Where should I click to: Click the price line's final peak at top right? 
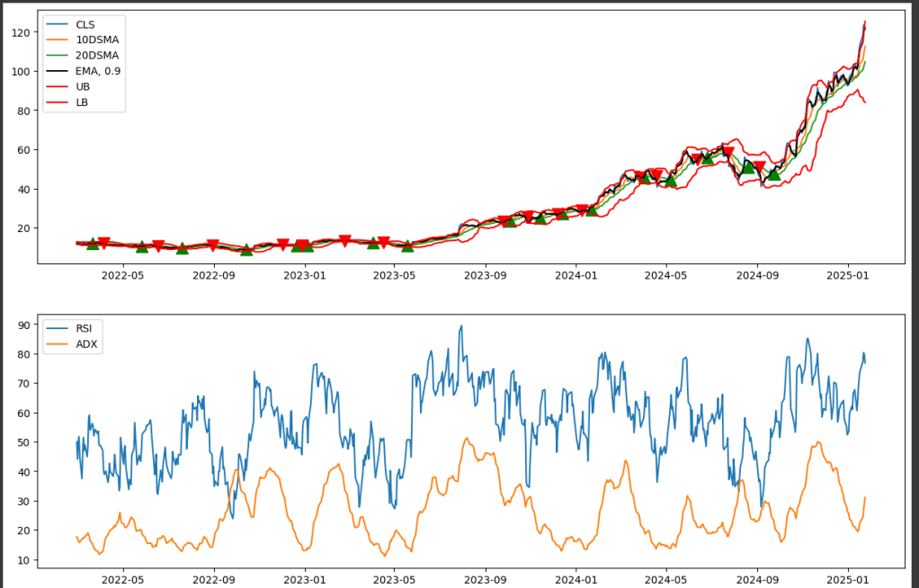coord(865,22)
